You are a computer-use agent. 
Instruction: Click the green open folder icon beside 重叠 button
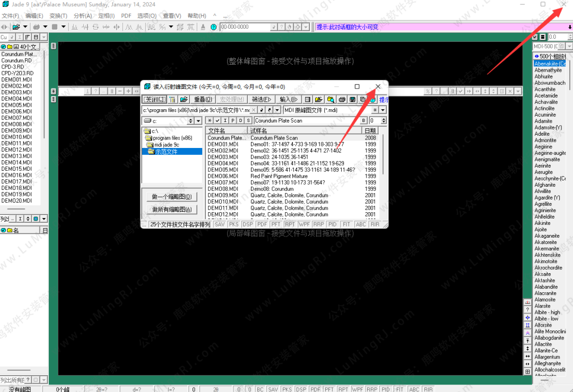pyautogui.click(x=184, y=99)
